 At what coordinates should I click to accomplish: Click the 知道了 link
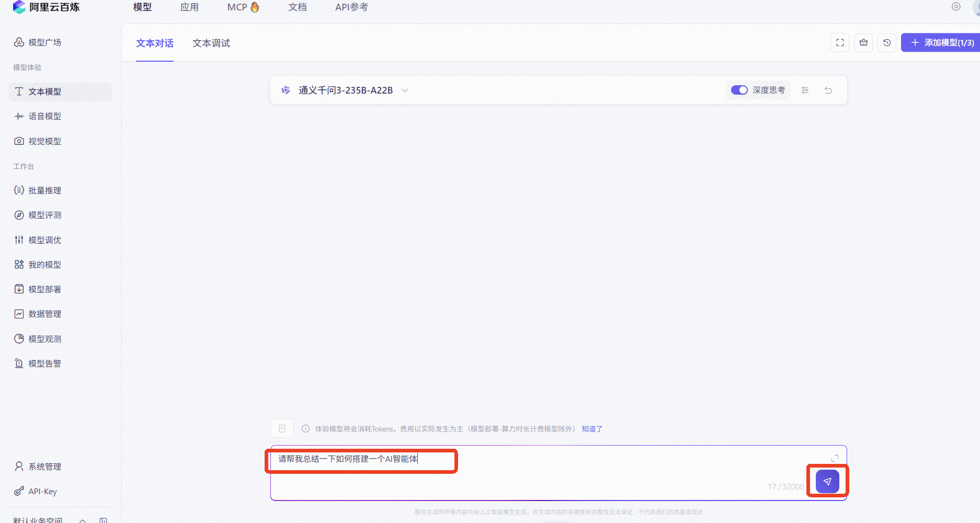pos(592,429)
